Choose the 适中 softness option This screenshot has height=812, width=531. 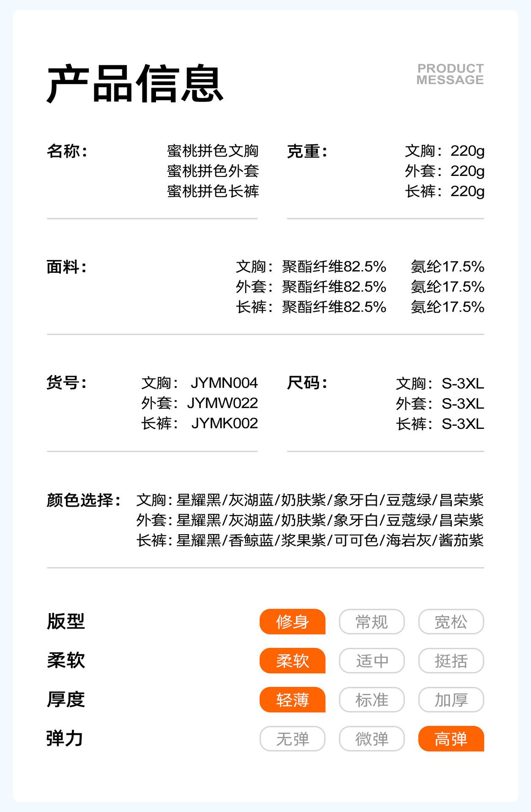coord(372,661)
